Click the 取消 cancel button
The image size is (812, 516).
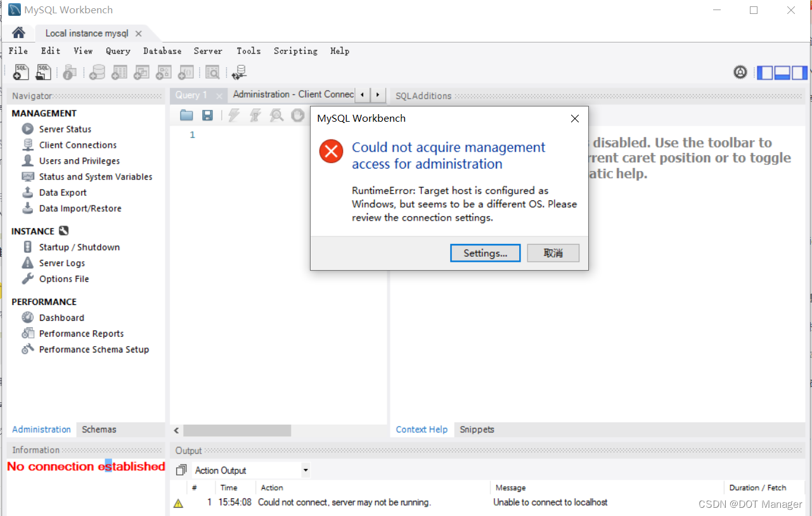coord(553,253)
